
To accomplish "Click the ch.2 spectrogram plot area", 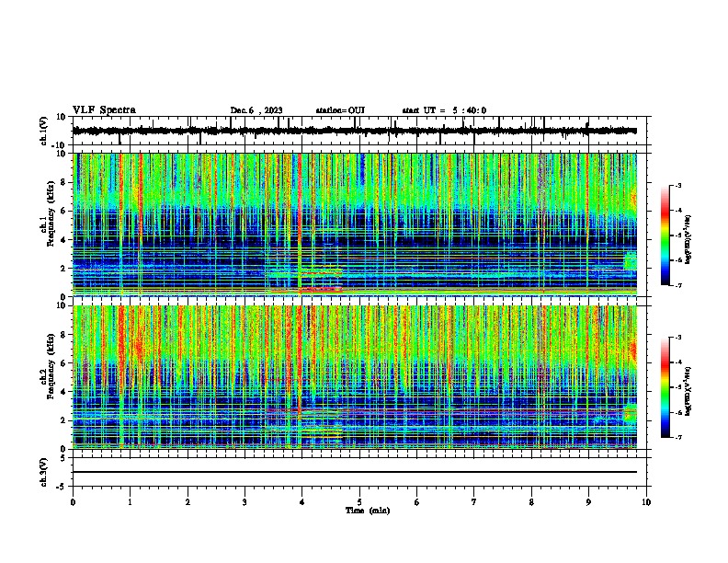I will [x=354, y=377].
